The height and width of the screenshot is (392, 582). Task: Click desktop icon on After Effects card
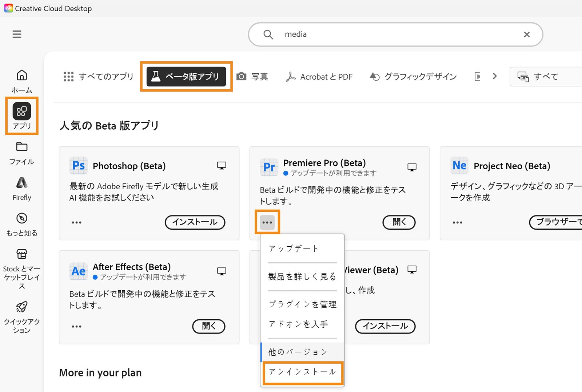(222, 271)
